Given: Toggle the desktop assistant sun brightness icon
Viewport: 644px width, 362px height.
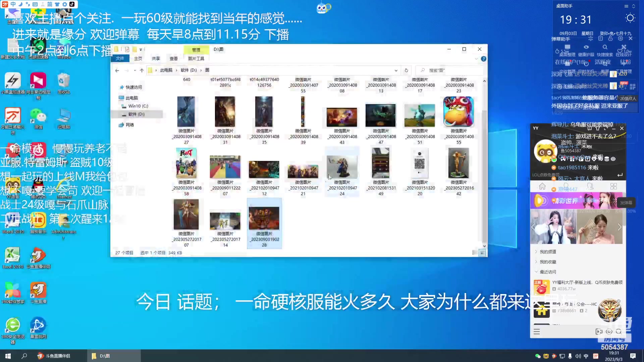Looking at the screenshot, I should coord(630,18).
